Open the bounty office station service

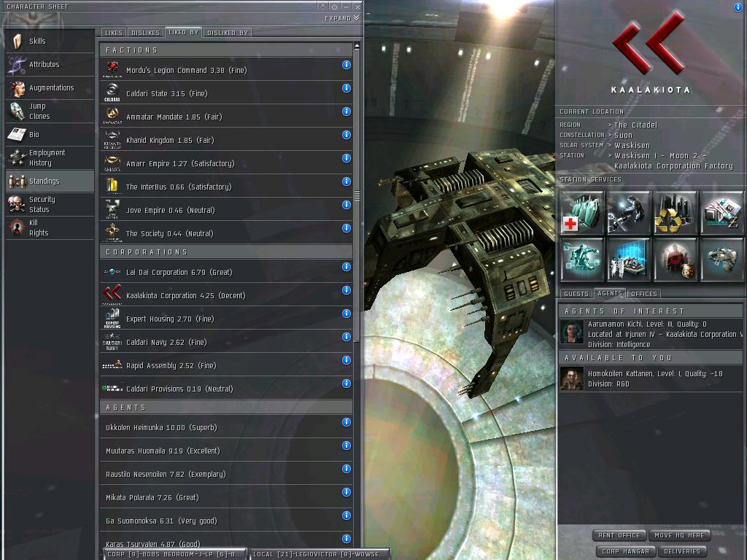point(676,260)
